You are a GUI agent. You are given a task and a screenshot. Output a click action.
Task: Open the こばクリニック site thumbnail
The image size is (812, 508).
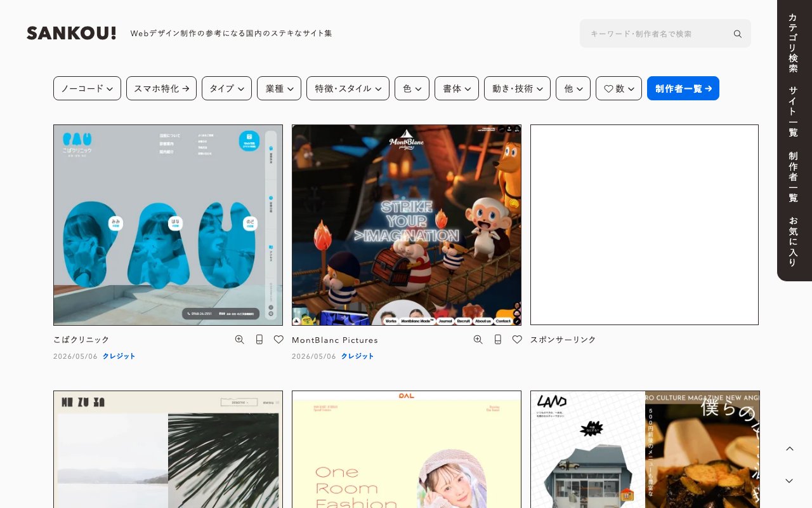[168, 225]
